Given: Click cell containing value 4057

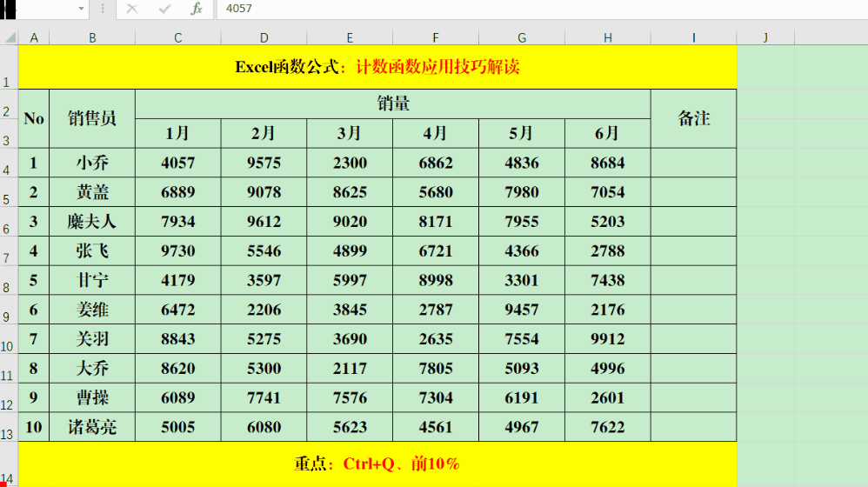Looking at the screenshot, I should tap(178, 163).
